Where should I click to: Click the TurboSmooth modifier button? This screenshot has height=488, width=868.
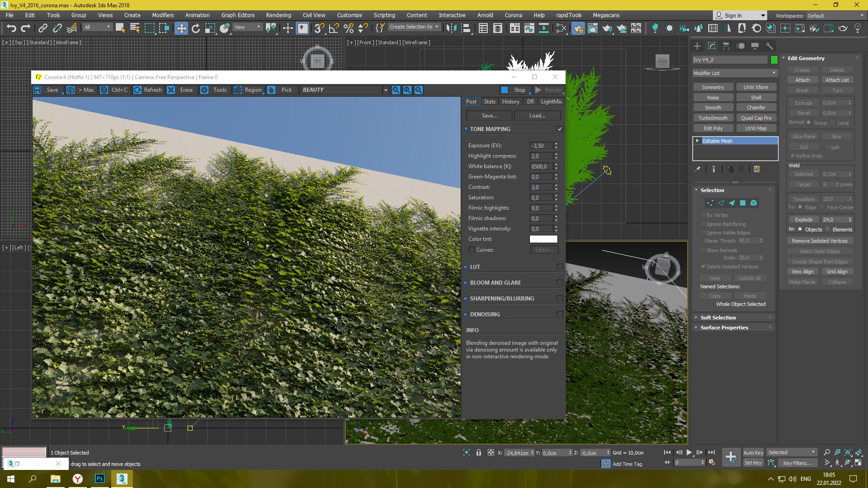(x=713, y=118)
